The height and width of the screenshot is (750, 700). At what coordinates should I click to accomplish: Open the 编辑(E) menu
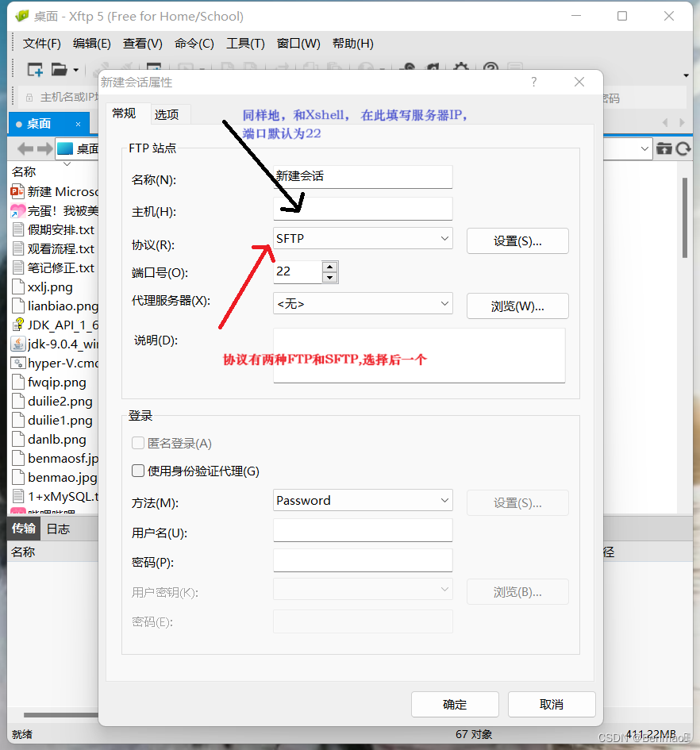tap(92, 44)
